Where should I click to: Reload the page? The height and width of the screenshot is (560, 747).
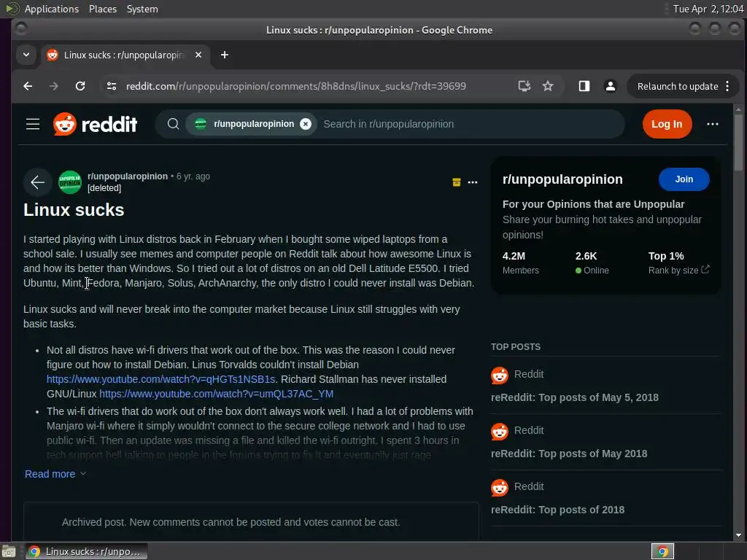(x=80, y=86)
